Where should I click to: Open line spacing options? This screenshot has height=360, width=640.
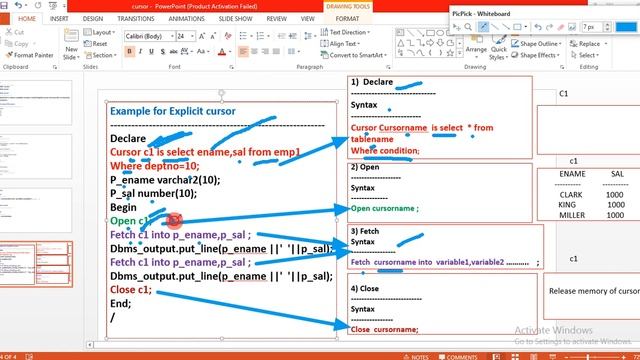(309, 36)
